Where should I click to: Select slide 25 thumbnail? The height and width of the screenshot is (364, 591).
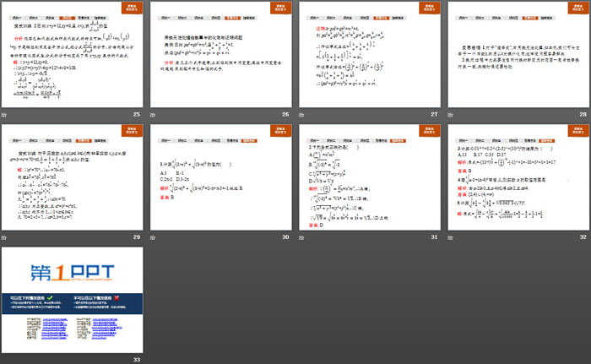coord(73,54)
